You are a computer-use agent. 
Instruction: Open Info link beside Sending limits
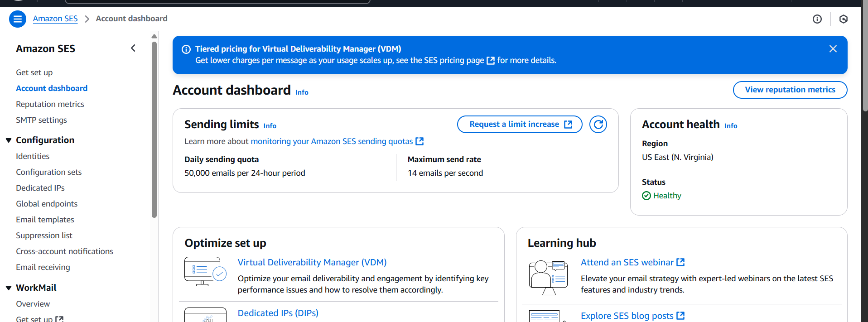click(x=270, y=126)
